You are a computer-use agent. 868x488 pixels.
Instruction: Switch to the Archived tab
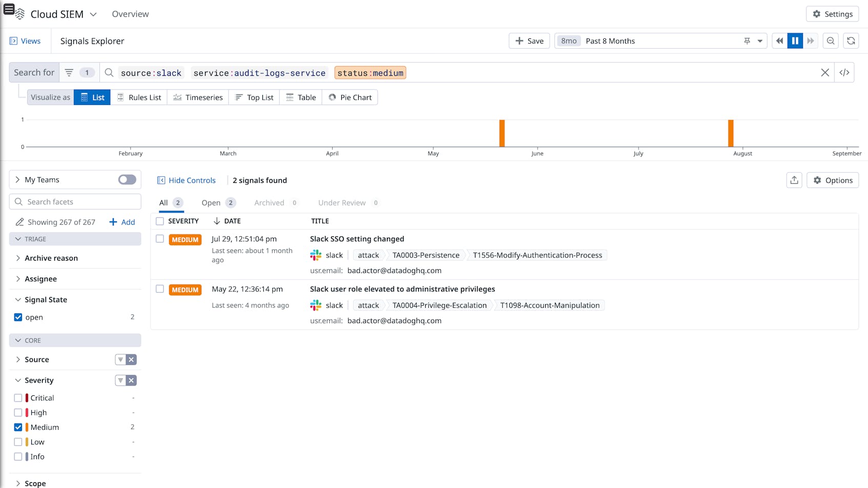click(x=269, y=202)
